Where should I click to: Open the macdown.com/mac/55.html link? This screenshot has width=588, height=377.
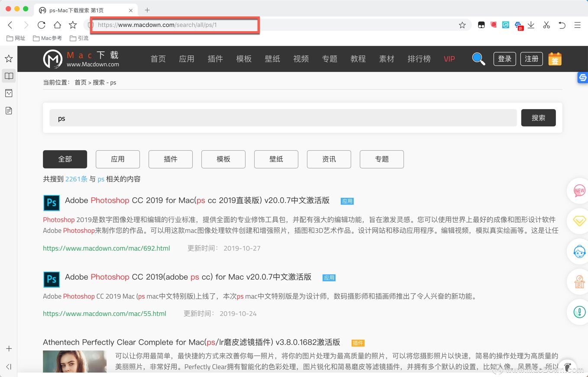click(x=104, y=313)
